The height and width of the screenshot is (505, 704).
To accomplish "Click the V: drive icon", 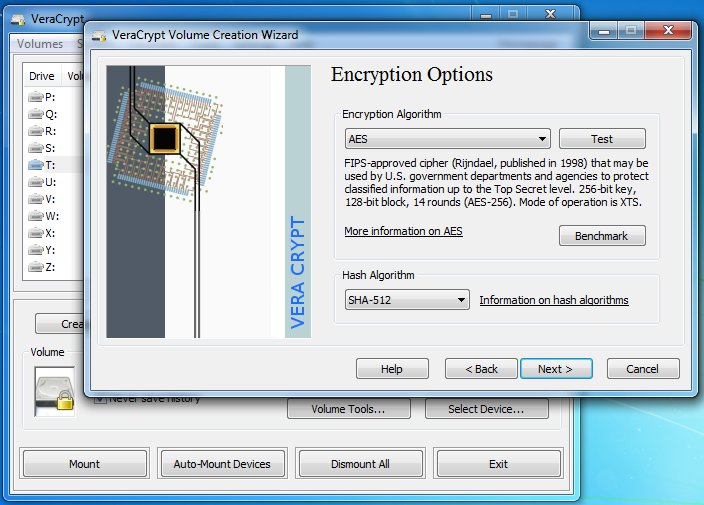I will point(35,199).
